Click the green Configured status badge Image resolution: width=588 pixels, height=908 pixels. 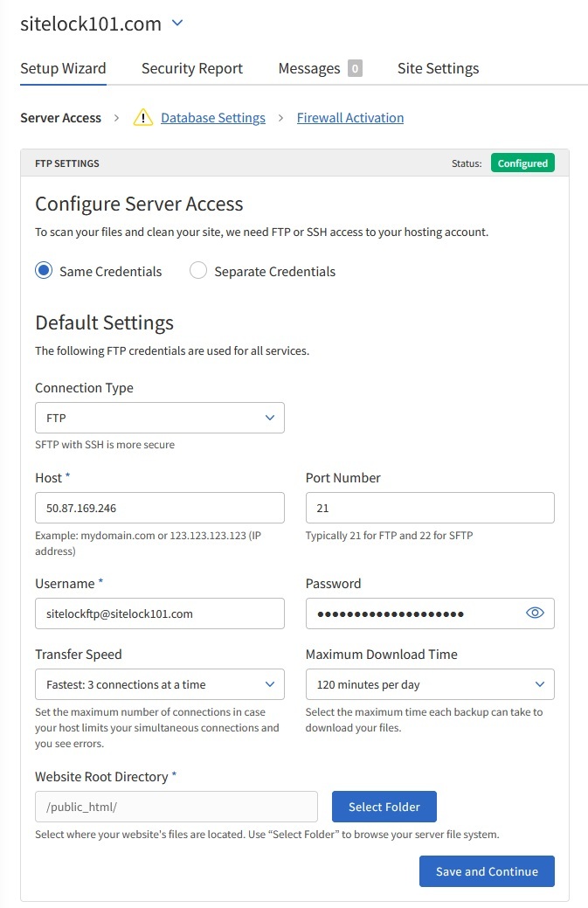coord(522,163)
